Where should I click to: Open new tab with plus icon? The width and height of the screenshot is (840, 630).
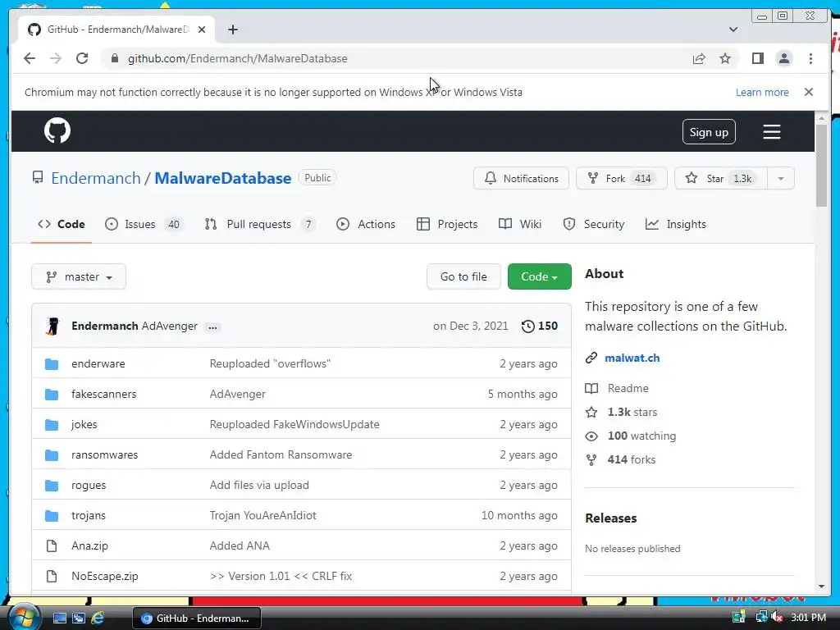232,30
